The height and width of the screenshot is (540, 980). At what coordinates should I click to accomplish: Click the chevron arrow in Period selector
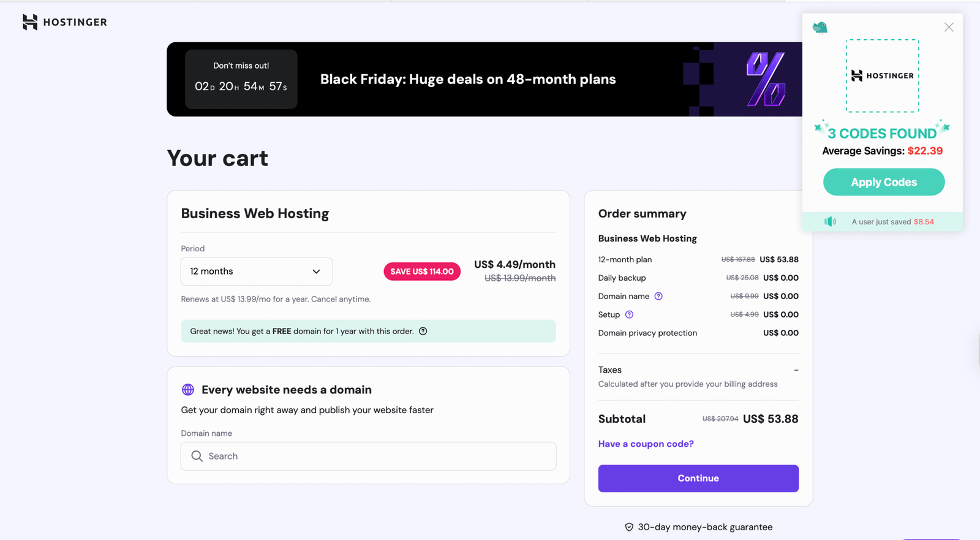[x=316, y=272]
